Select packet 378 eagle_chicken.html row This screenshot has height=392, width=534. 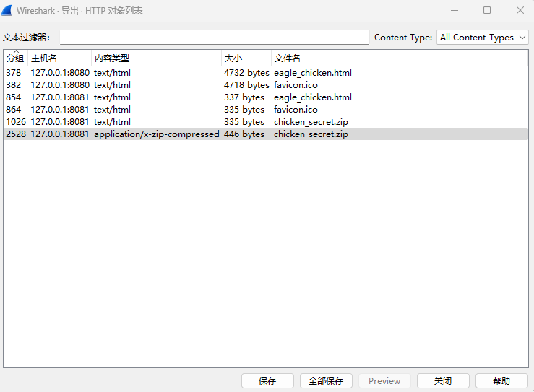pyautogui.click(x=266, y=72)
